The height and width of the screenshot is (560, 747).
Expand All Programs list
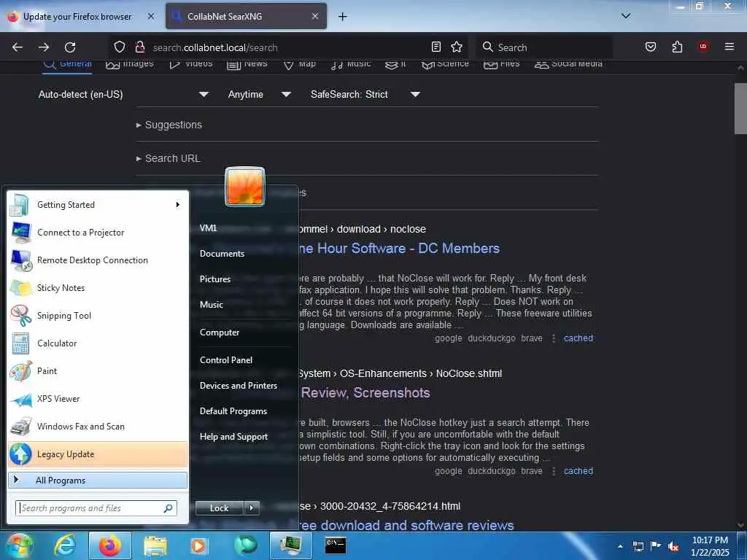(98, 480)
